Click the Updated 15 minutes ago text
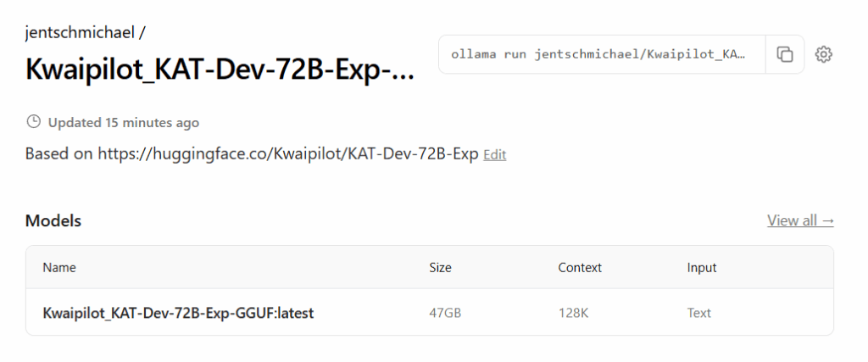The height and width of the screenshot is (362, 868). (124, 122)
